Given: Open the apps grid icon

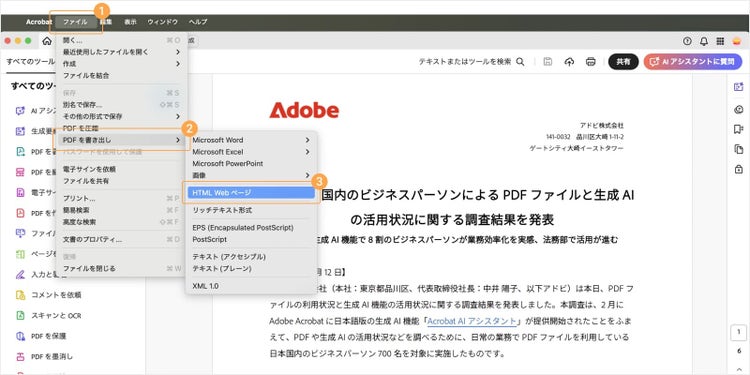Looking at the screenshot, I should [720, 41].
